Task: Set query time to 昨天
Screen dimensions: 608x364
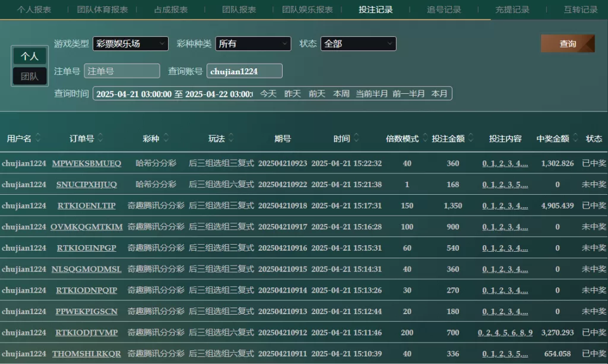Action: 293,94
